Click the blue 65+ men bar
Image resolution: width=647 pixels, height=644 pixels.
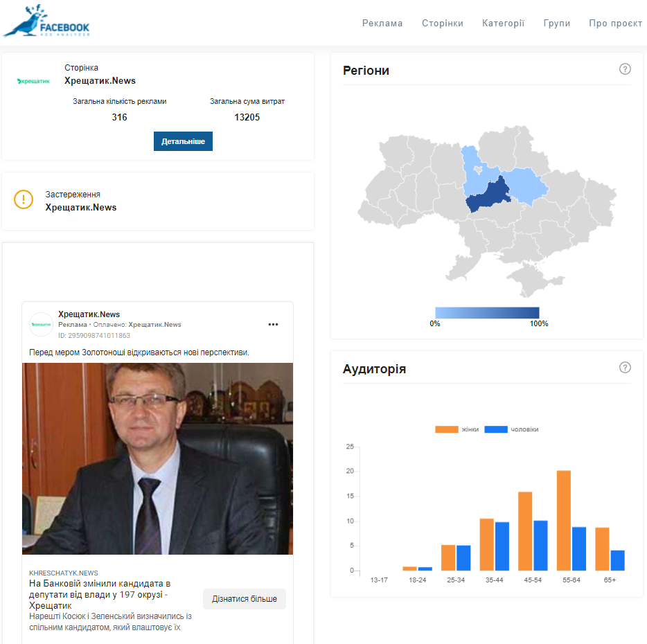[617, 560]
